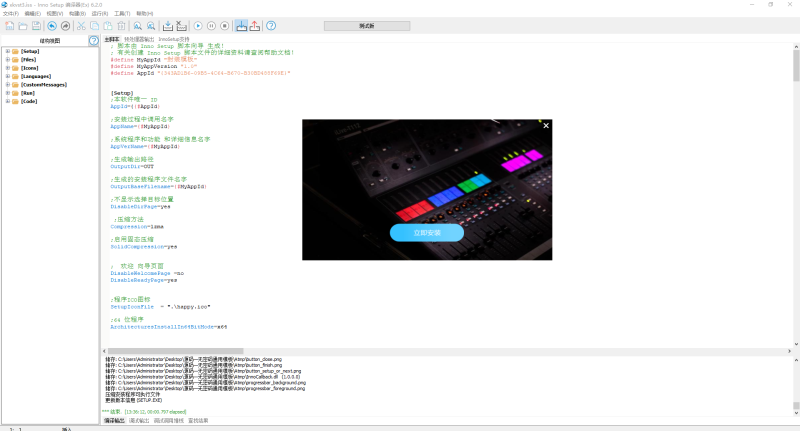The width and height of the screenshot is (800, 431).
Task: Click the Undo arrow icon
Action: click(x=52, y=26)
